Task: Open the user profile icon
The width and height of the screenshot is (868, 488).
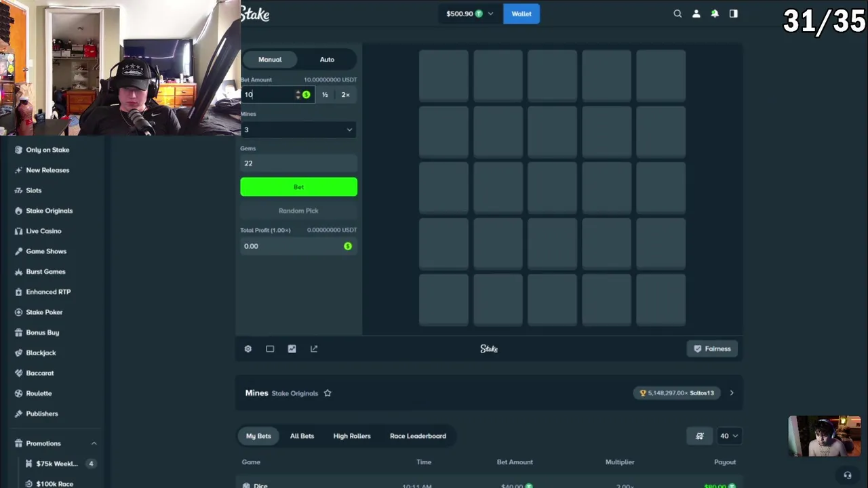Action: click(x=696, y=14)
